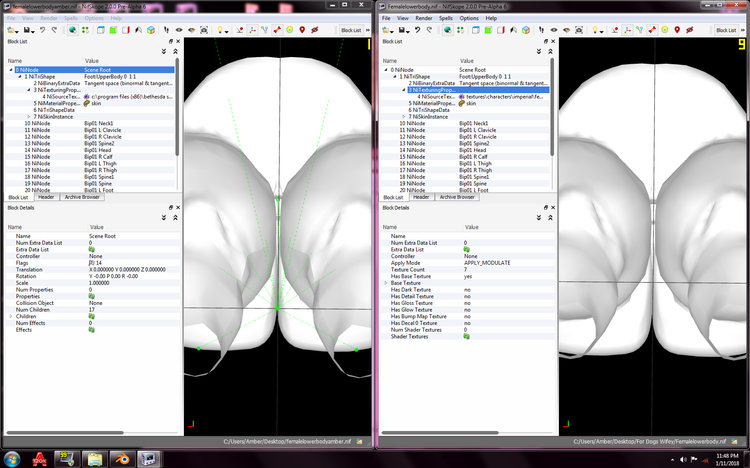Screen dimensions: 750x468
Task: Undo arrow in right NifSkope window
Action: click(418, 30)
